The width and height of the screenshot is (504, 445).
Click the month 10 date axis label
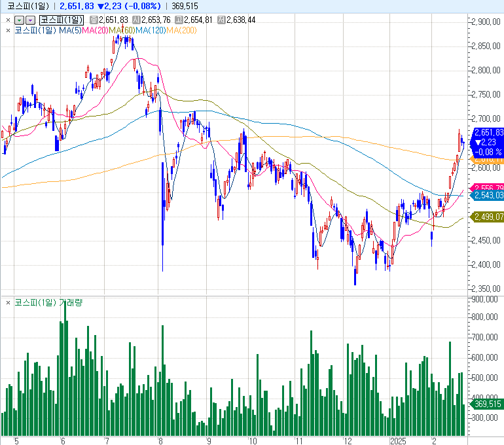(253, 441)
